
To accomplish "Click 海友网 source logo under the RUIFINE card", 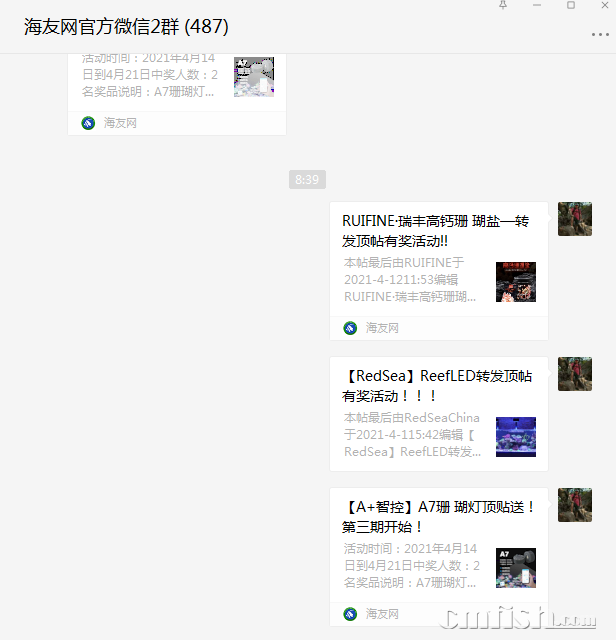I will (x=350, y=328).
